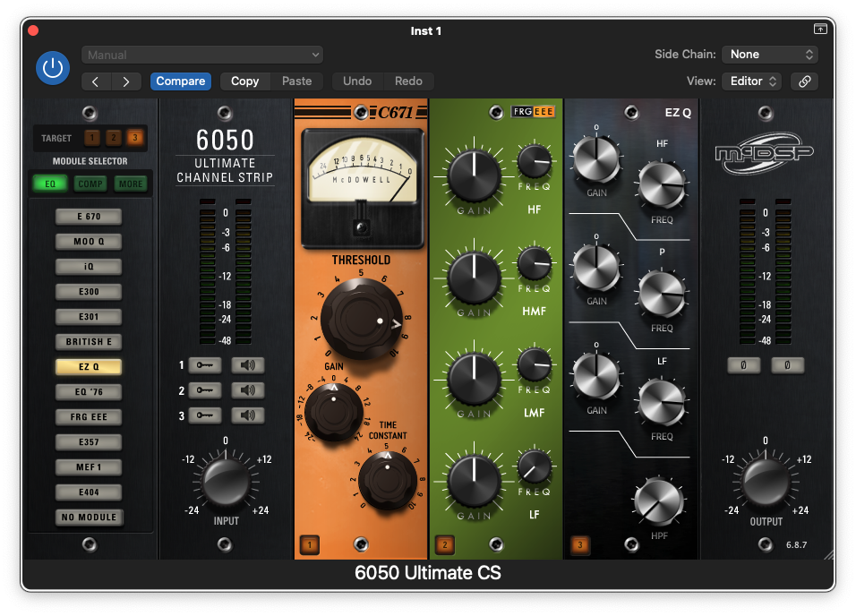Click the INPUT gain knob
The width and height of the screenshot is (856, 616).
[226, 482]
